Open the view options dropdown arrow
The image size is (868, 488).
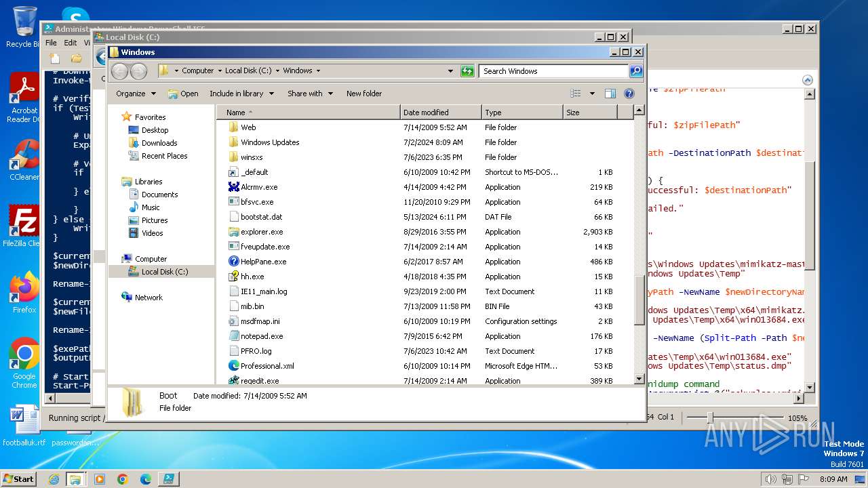592,94
